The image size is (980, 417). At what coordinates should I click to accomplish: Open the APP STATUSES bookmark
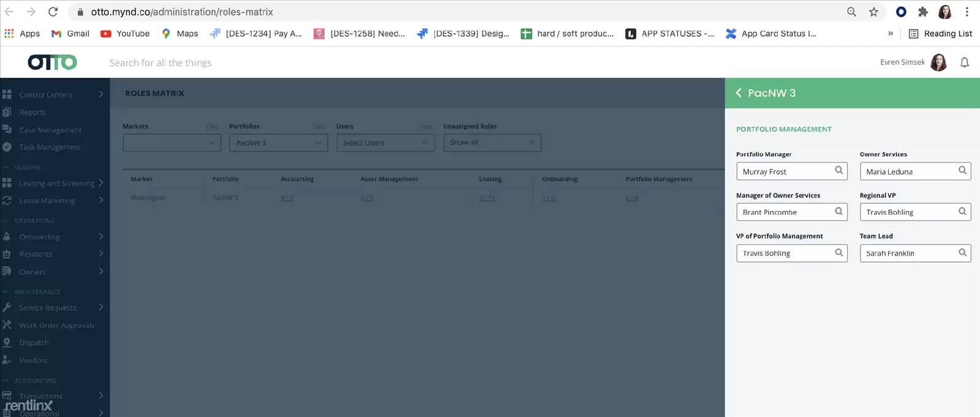669,34
